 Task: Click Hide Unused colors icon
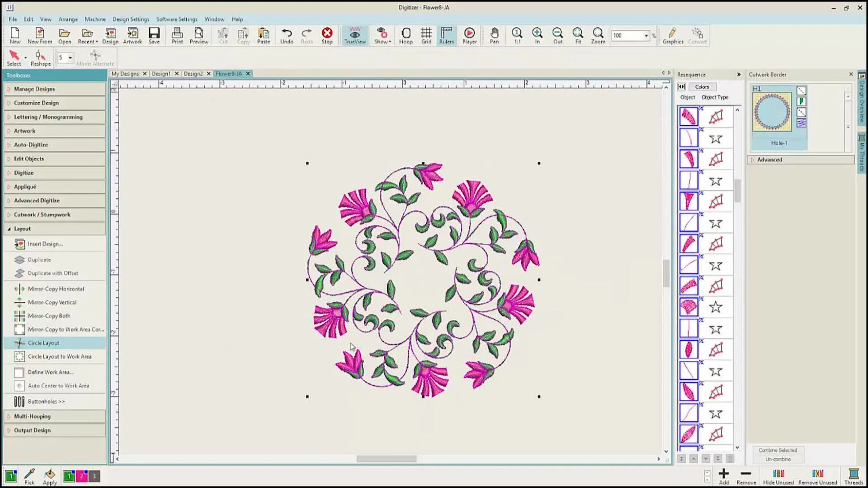778,476
